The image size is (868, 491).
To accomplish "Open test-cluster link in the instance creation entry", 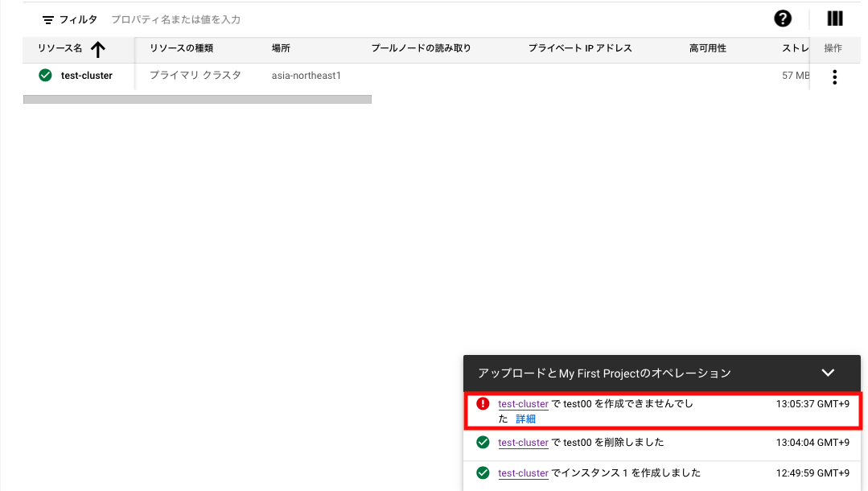I will coord(523,472).
